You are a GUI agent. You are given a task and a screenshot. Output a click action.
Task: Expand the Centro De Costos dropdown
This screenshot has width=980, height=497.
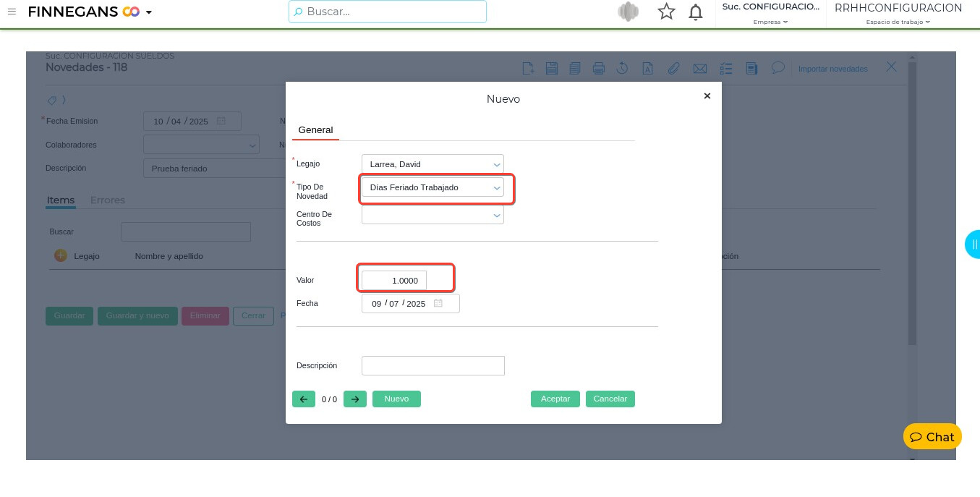tap(433, 215)
